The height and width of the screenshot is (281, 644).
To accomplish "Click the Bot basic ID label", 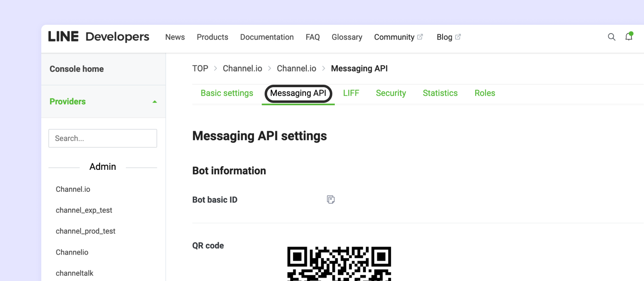I will pyautogui.click(x=215, y=200).
